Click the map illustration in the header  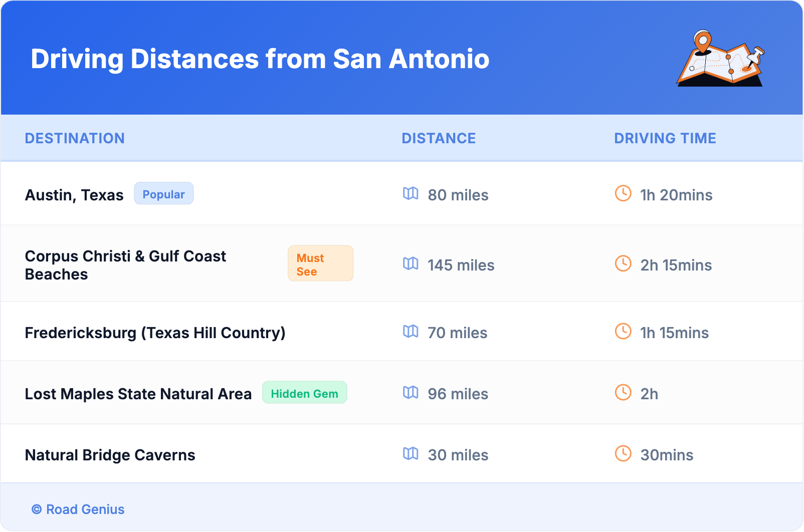721,59
